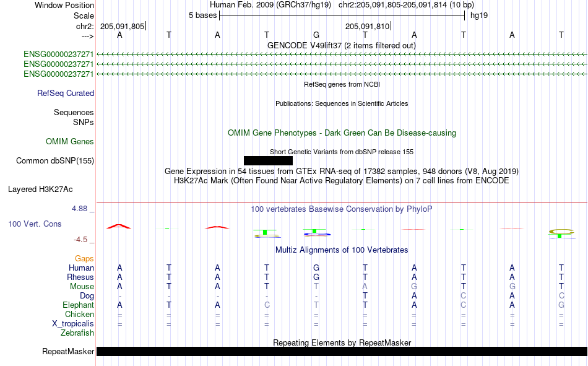
Task: Click the Common dbSNP(155) label
Action: (55, 160)
